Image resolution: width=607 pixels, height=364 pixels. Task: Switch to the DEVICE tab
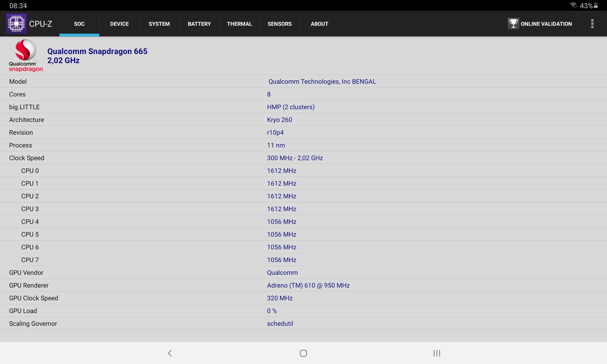[x=119, y=24]
